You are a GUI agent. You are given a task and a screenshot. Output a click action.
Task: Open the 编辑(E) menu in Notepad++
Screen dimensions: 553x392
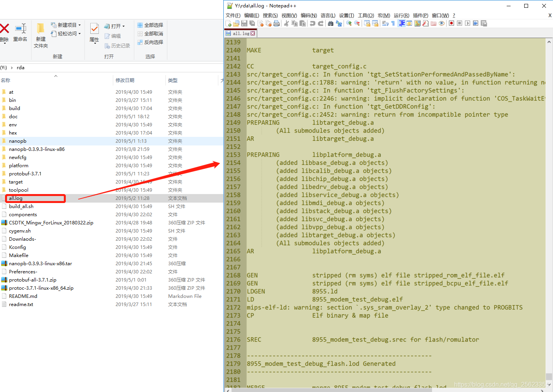(251, 16)
